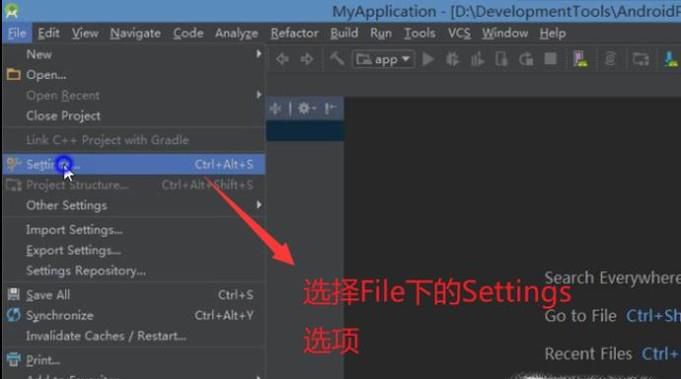This screenshot has width=681, height=379.
Task: Click the SDK Manager icon at toolbar end
Action: pyautogui.click(x=671, y=59)
